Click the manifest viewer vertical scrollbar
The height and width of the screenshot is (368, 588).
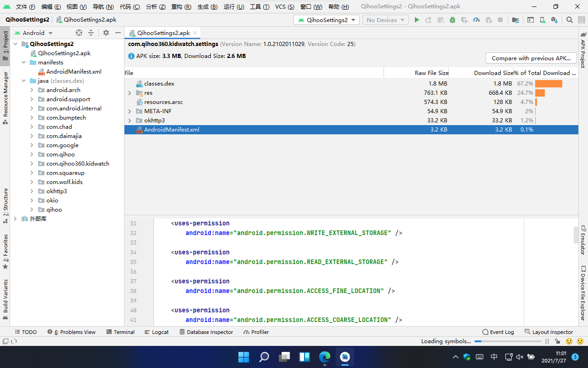point(576,235)
